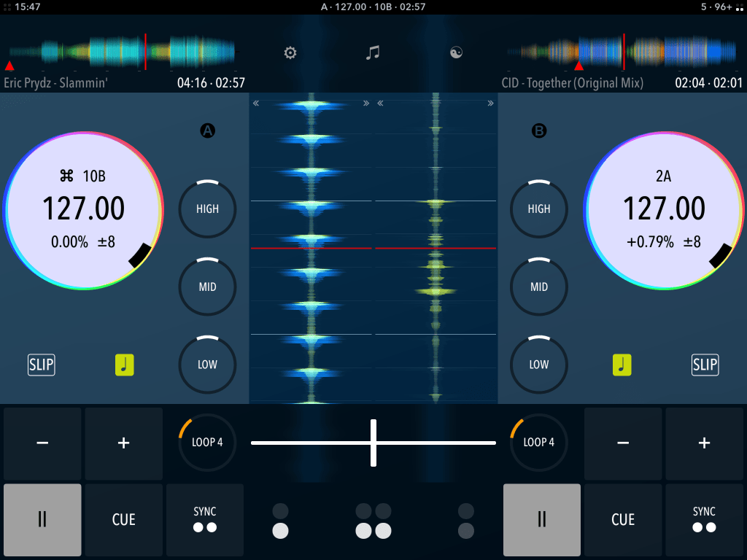Screen dimensions: 747x560
Task: Collapse deck A waveform using the left chevron
Action: [x=255, y=103]
